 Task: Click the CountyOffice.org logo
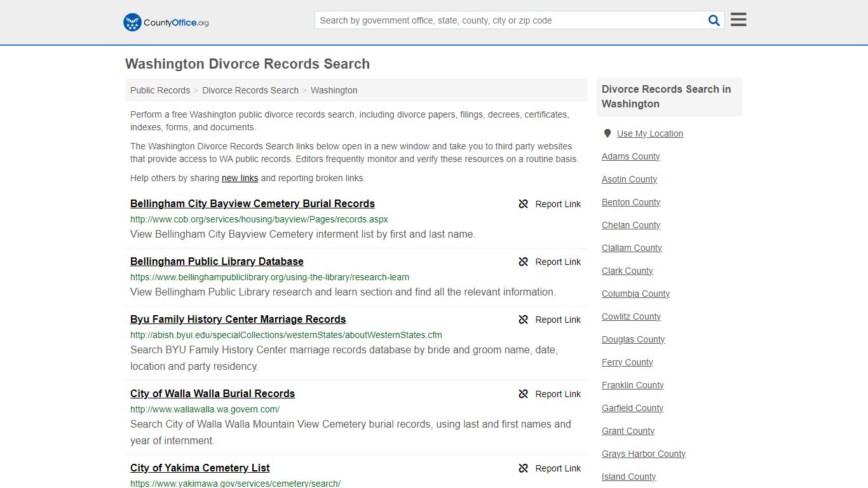click(x=166, y=22)
